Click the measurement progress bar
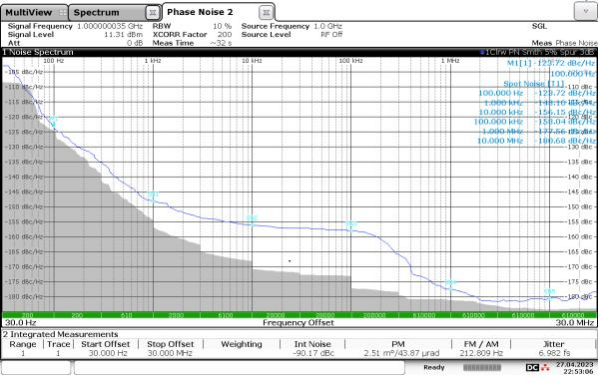This screenshot has height=383, width=599. [482, 367]
